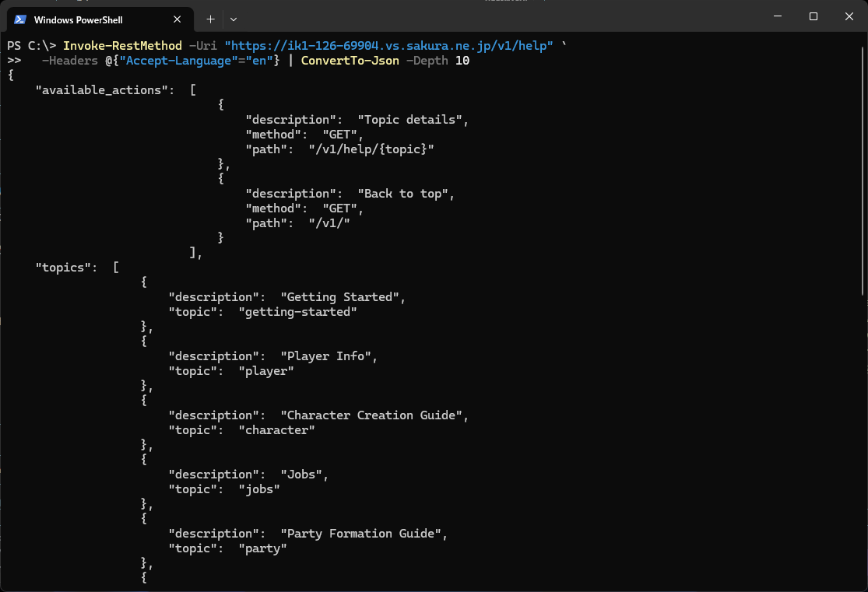Open a new tab with the plus button
868x592 pixels.
point(210,19)
